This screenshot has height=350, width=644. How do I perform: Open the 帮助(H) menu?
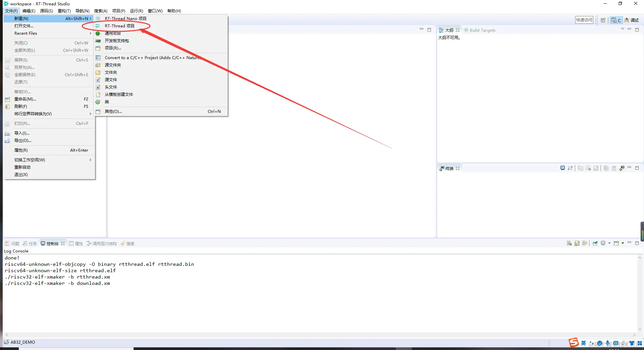pos(174,11)
